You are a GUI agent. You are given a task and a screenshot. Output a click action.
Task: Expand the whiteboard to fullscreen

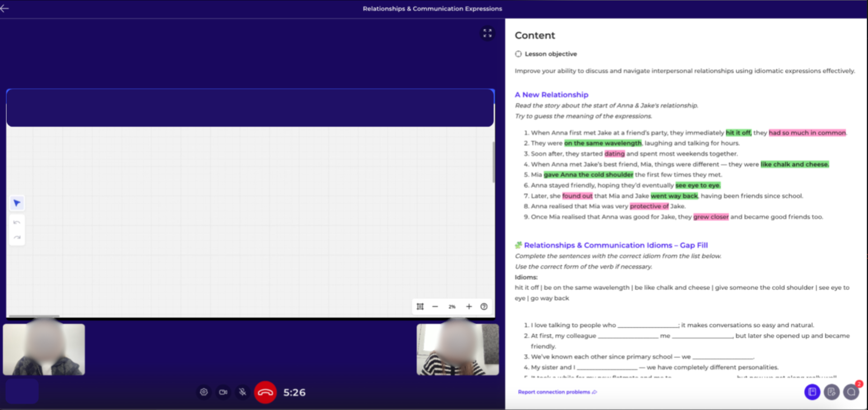tap(487, 34)
